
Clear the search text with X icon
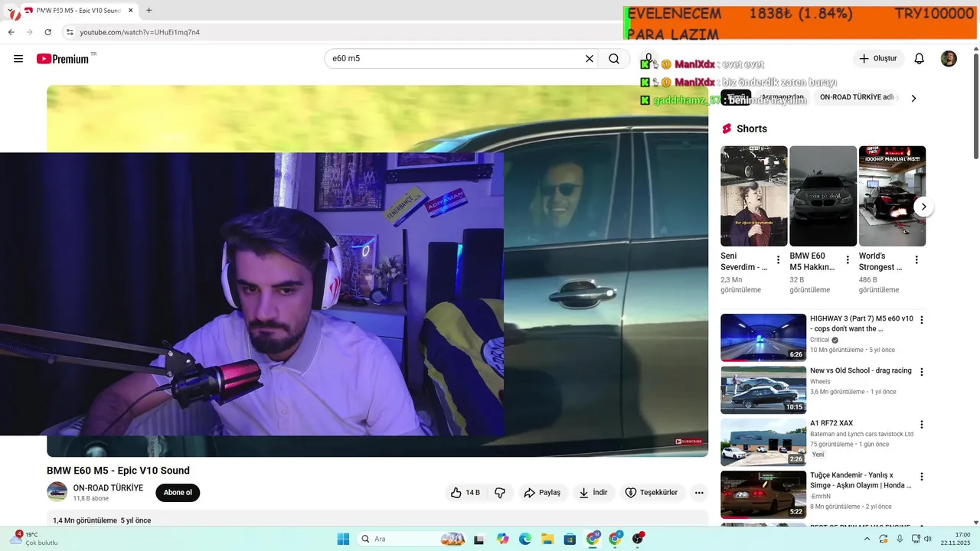[x=590, y=59]
